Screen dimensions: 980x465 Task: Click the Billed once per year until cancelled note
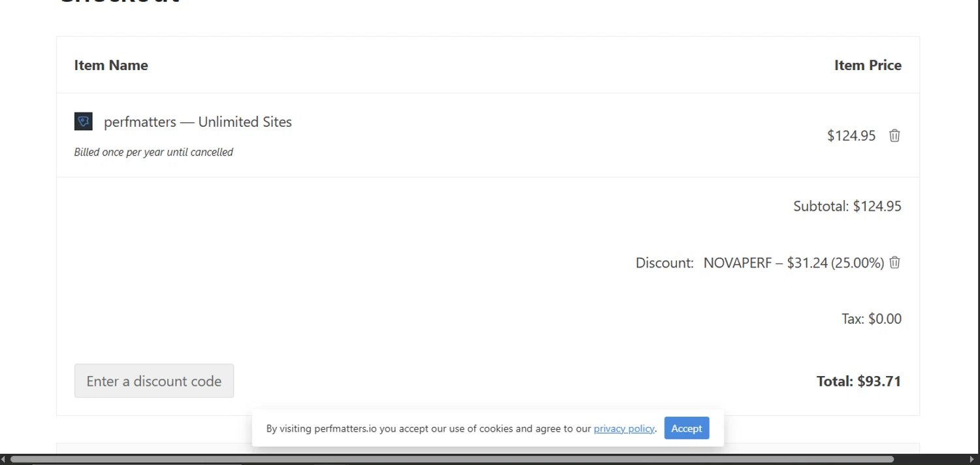point(154,152)
